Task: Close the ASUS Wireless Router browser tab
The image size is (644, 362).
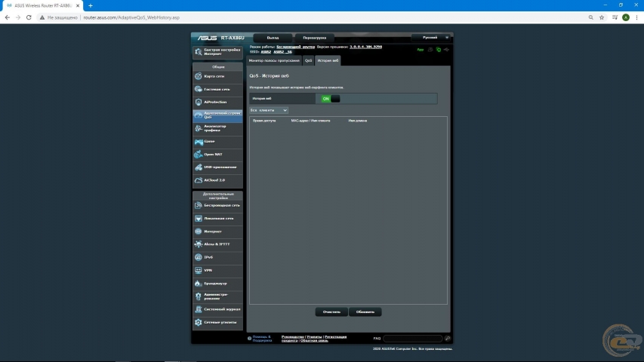Action: click(78, 6)
